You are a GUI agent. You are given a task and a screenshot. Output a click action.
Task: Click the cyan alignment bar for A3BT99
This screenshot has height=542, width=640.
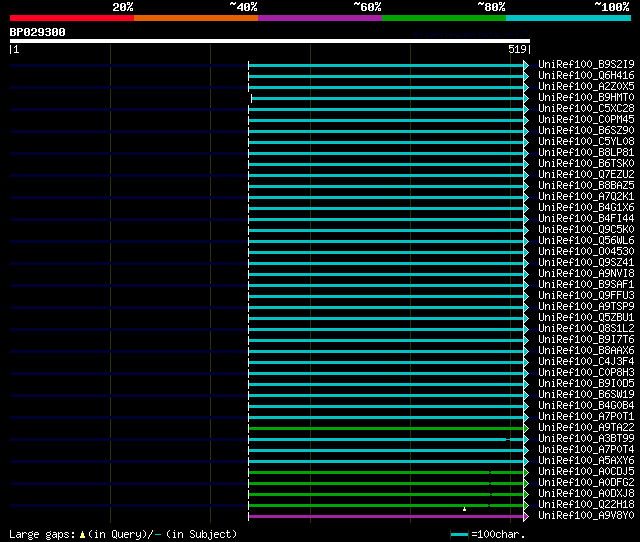(386, 440)
